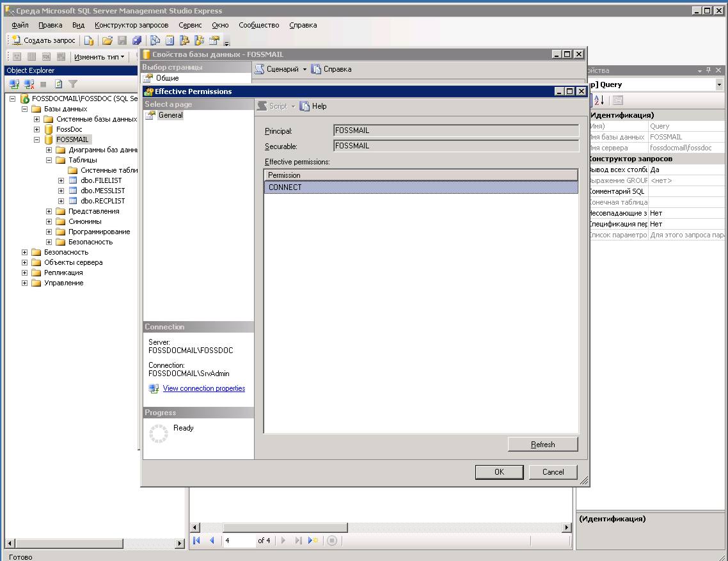Open the Query object dropdown in Properties panel
The image size is (728, 561).
pos(719,84)
